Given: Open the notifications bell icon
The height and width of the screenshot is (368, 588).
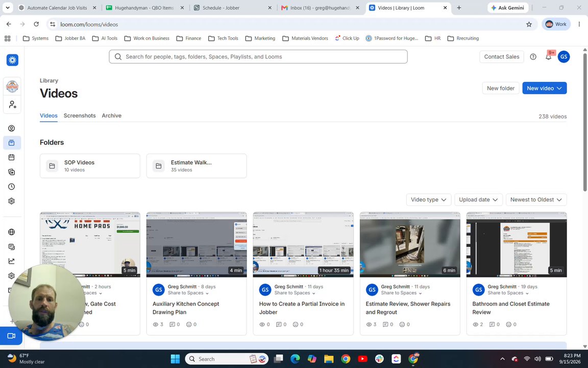Looking at the screenshot, I should pos(548,57).
